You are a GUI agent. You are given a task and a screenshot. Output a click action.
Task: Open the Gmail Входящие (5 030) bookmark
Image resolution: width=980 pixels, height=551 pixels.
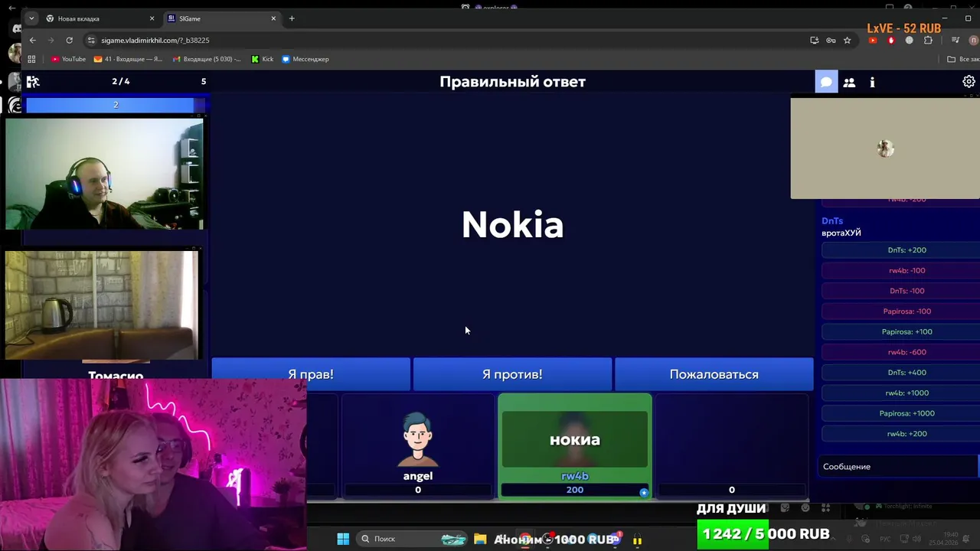click(x=207, y=59)
